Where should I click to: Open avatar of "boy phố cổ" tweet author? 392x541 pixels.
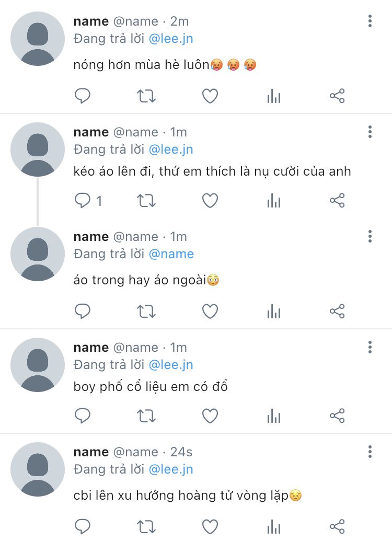(38, 365)
